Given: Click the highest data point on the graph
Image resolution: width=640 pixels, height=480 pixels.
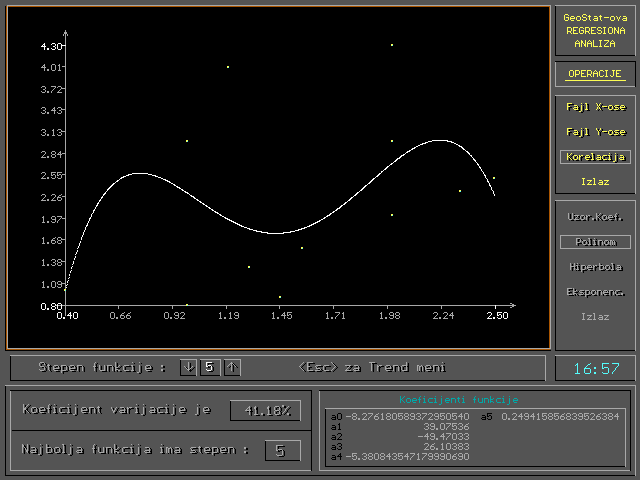Looking at the screenshot, I should coord(392,45).
